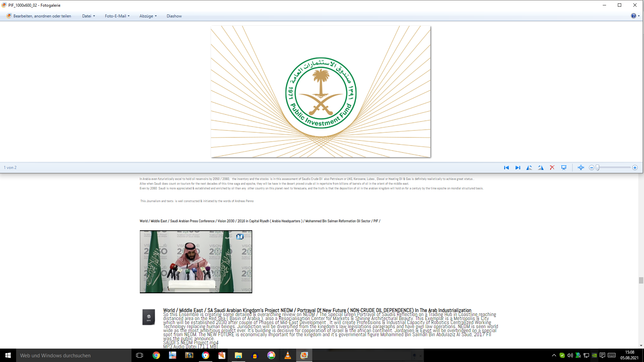Click the Diashow menu item
644x362 pixels.
(174, 16)
